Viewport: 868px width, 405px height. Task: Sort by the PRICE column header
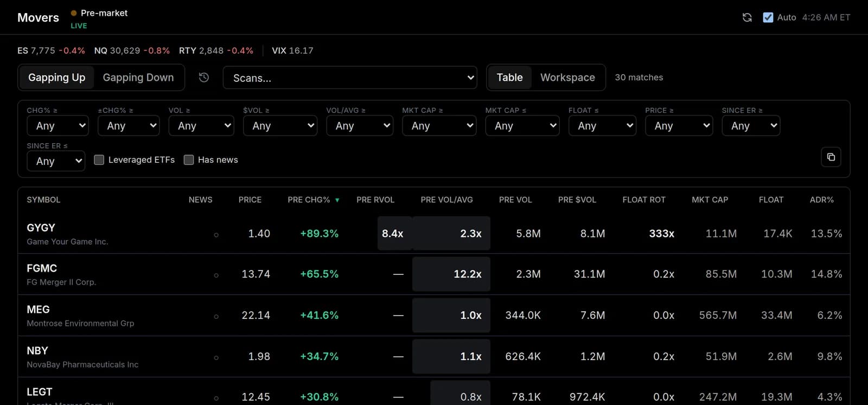click(250, 200)
